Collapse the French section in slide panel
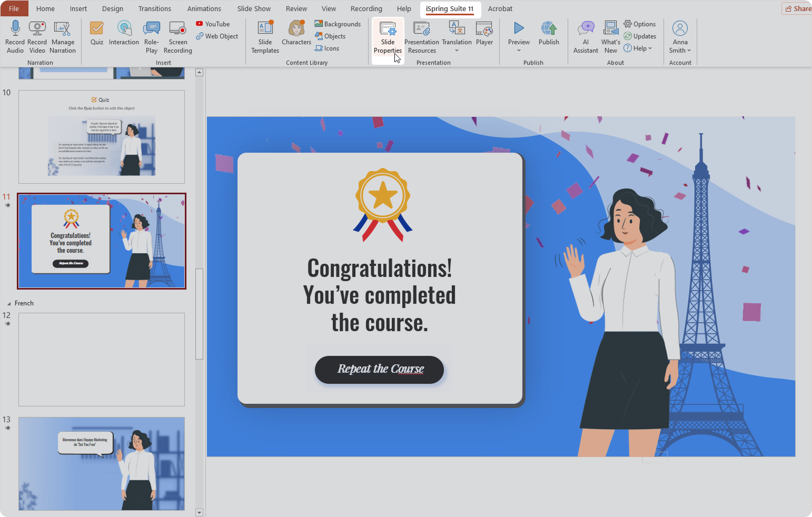 (x=9, y=304)
